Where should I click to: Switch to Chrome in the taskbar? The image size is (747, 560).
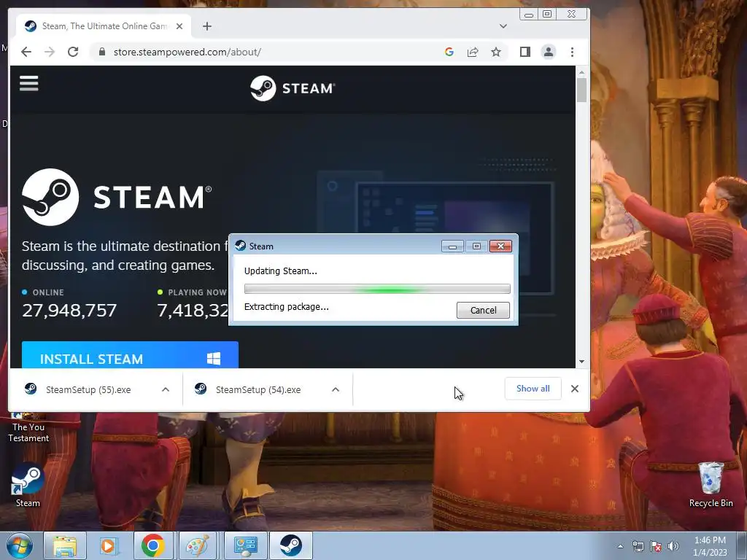153,545
